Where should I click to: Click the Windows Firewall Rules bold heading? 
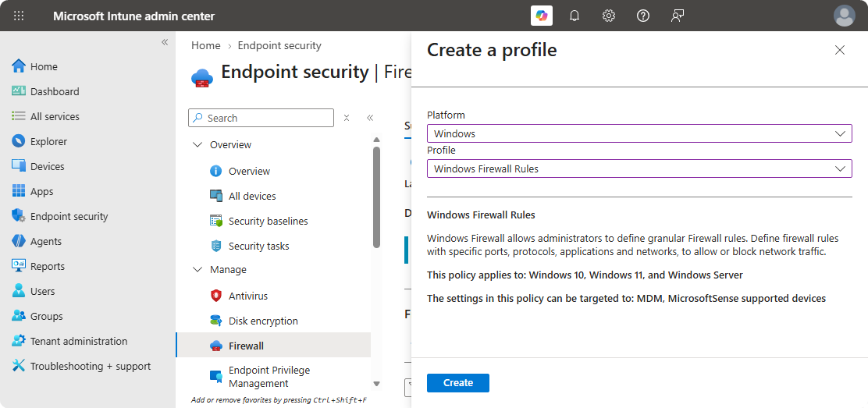481,215
